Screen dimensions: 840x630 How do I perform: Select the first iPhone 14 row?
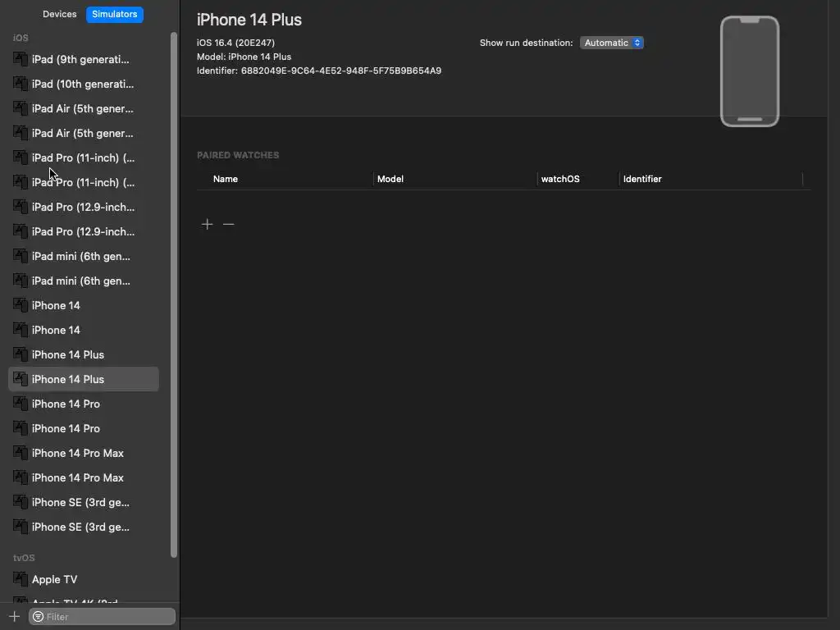[84, 305]
